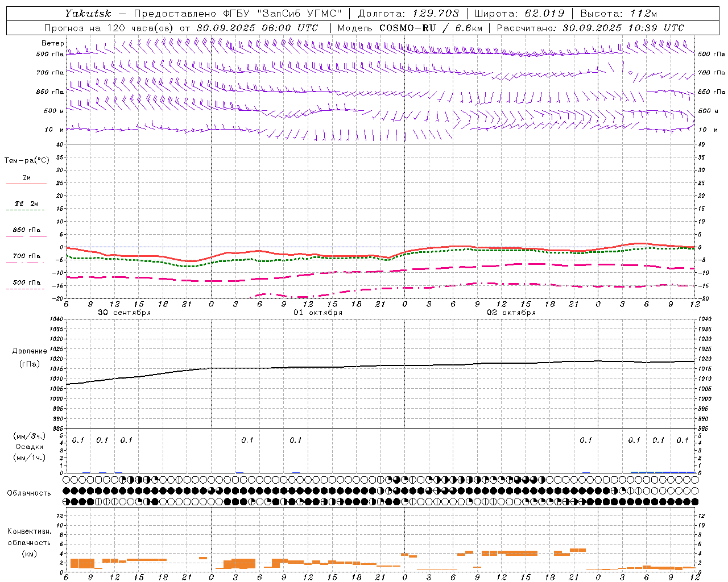The width and height of the screenshot is (728, 582).
Task: Click the 'Осадки' precipitation label
Action: (29, 447)
